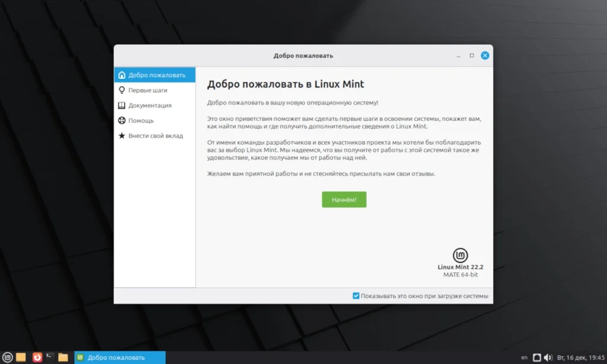Minimize the welcome window

tap(458, 56)
